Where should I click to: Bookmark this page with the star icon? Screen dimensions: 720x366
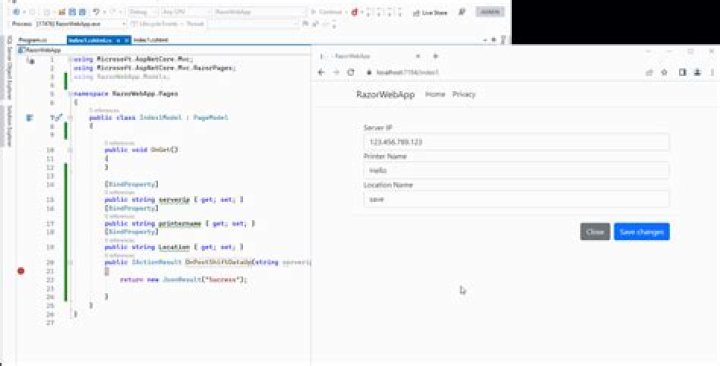pos(664,73)
